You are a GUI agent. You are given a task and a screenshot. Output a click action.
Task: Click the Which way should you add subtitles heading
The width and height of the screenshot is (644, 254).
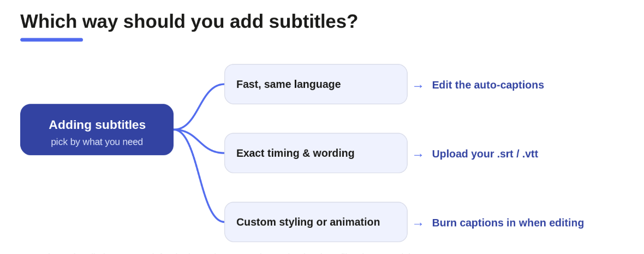point(189,21)
